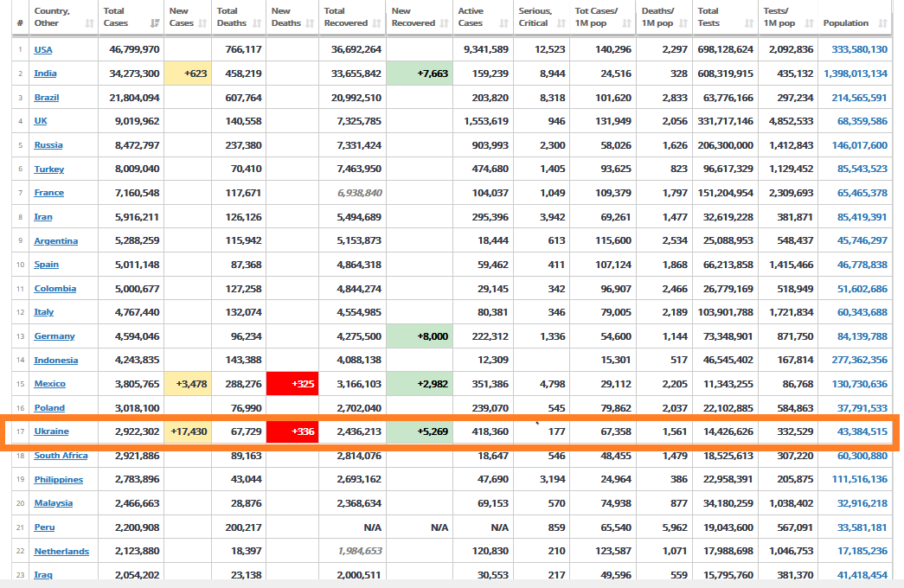Click USA total tests 698,128,624
Viewport: 904px width, 588px height.
[x=725, y=49]
